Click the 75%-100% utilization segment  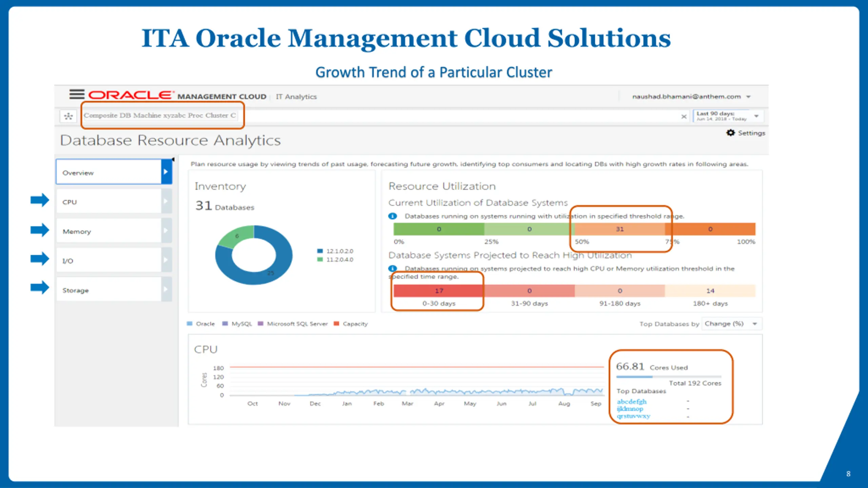tap(710, 229)
